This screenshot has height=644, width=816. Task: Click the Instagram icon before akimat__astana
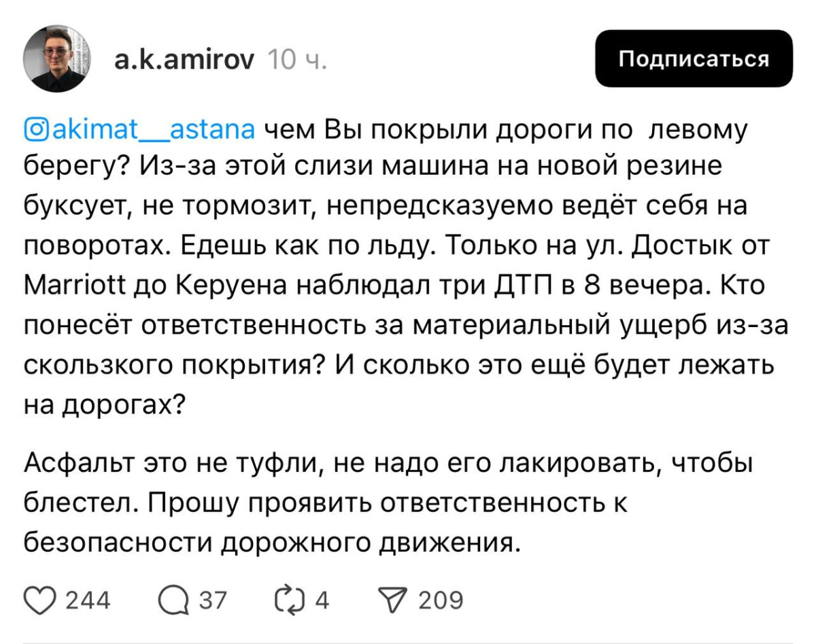[35, 129]
